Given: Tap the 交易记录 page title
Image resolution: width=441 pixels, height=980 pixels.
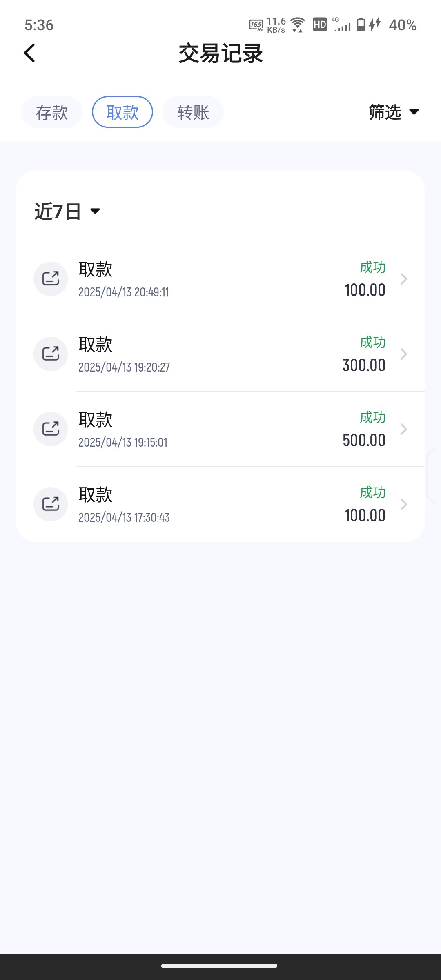Looking at the screenshot, I should [x=220, y=53].
